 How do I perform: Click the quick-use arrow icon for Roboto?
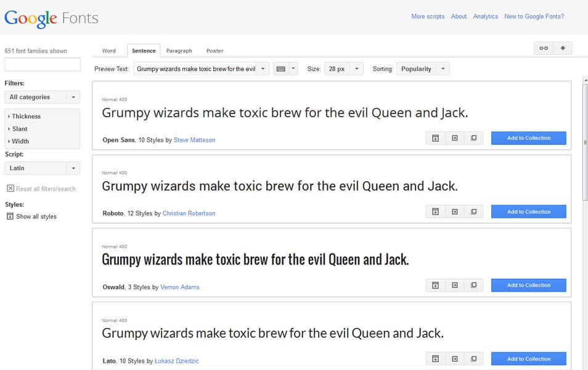point(454,211)
